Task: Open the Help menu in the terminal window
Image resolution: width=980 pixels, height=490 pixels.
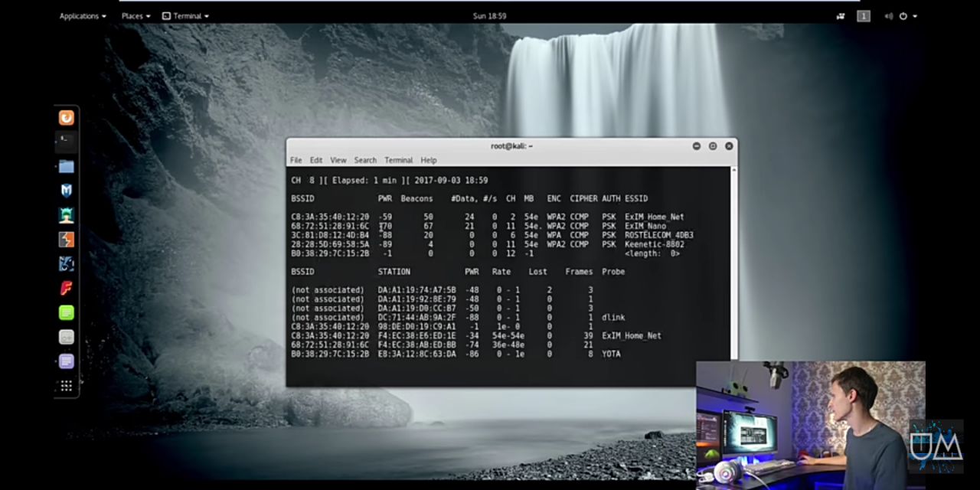Action: [429, 160]
